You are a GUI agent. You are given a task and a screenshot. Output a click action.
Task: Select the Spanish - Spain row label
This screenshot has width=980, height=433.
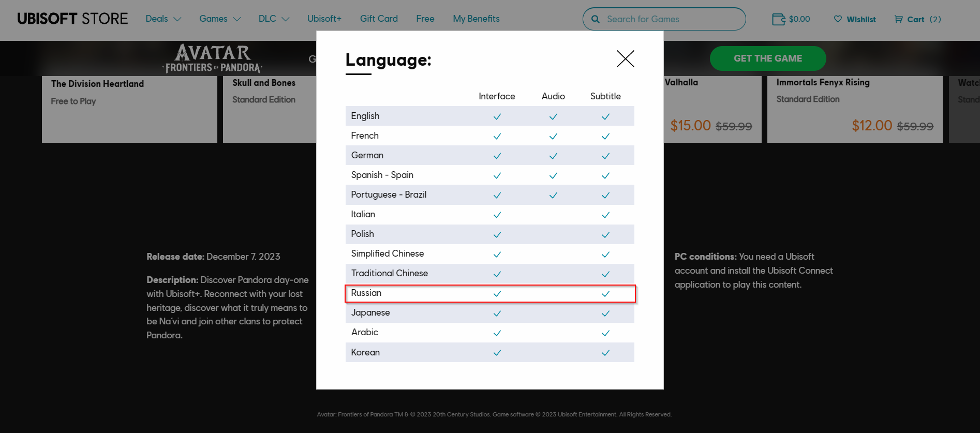pyautogui.click(x=382, y=175)
